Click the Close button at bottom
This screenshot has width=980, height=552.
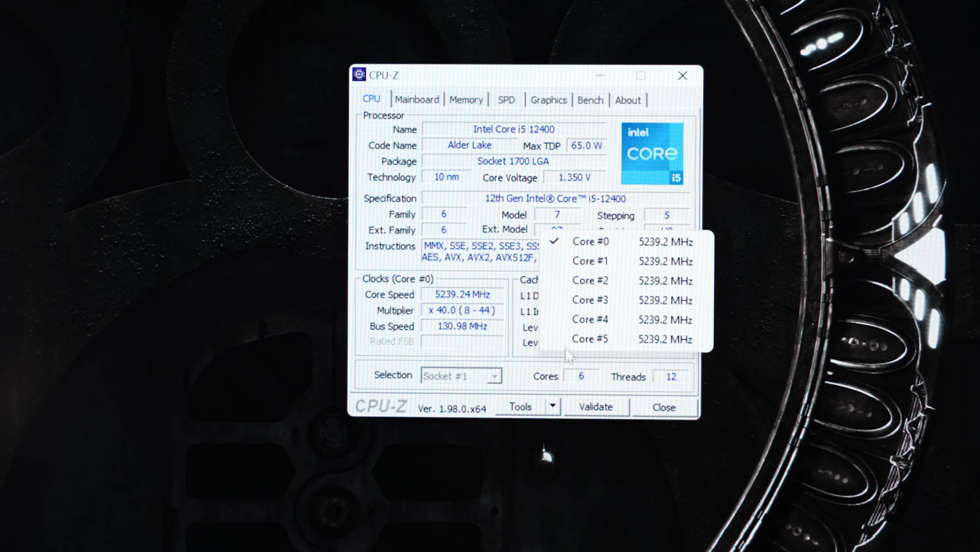tap(663, 408)
